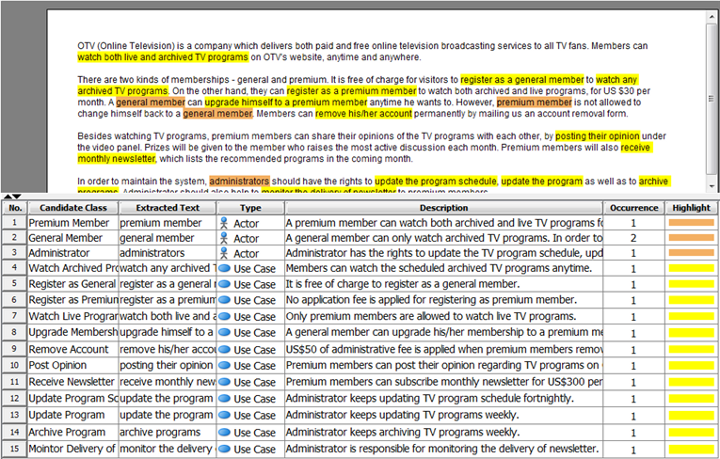Sort by the No. column header

(15, 208)
